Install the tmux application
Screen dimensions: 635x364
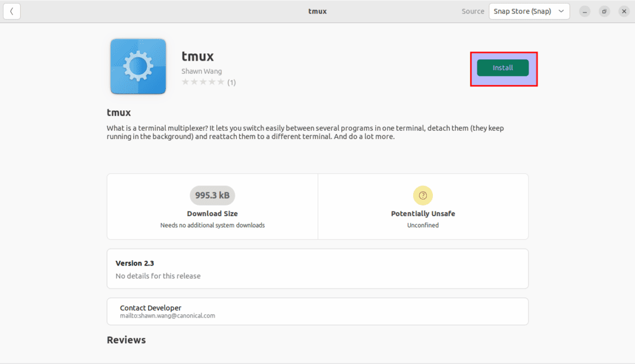click(x=502, y=68)
